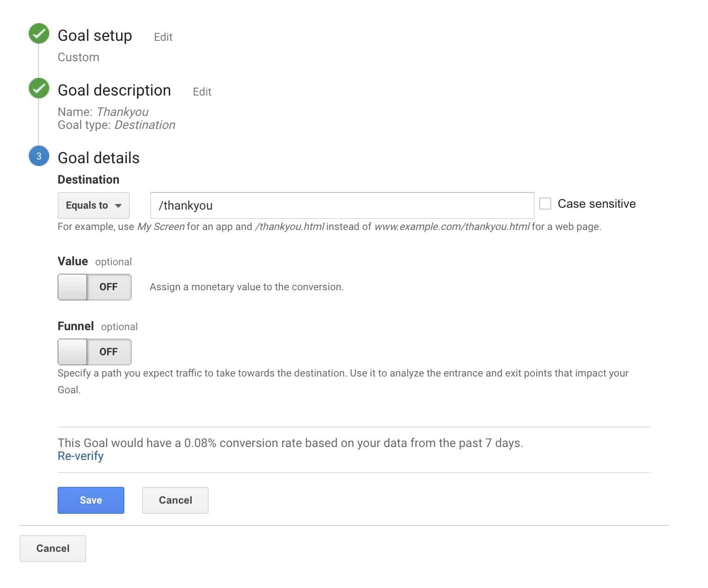Select the /thankyou text in destination field
Image resolution: width=708 pixels, height=588 pixels.
[186, 205]
